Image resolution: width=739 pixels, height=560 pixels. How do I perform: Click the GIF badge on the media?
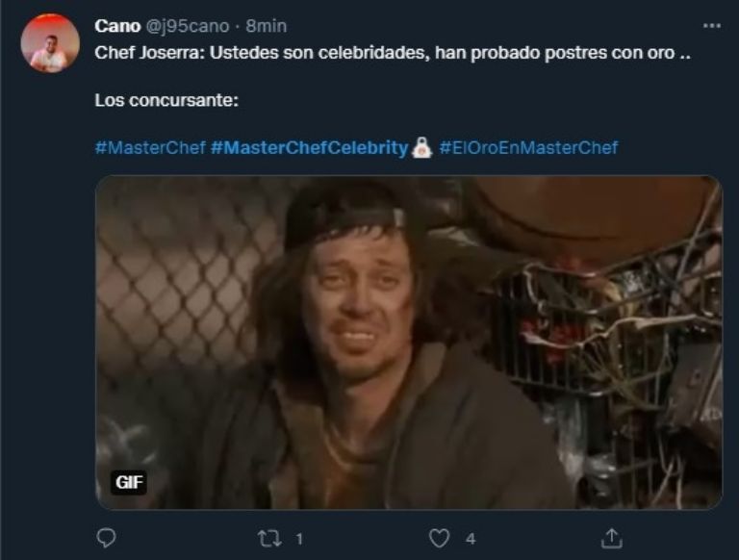[129, 482]
